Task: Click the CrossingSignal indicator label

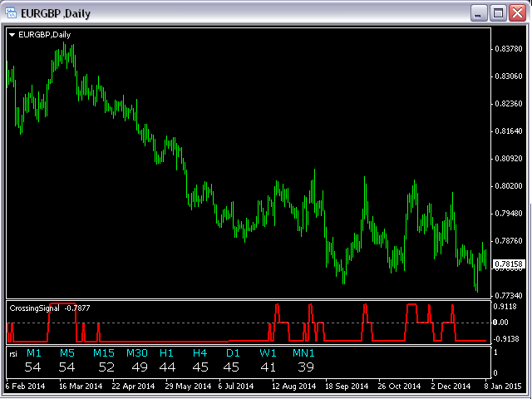Action: point(34,308)
